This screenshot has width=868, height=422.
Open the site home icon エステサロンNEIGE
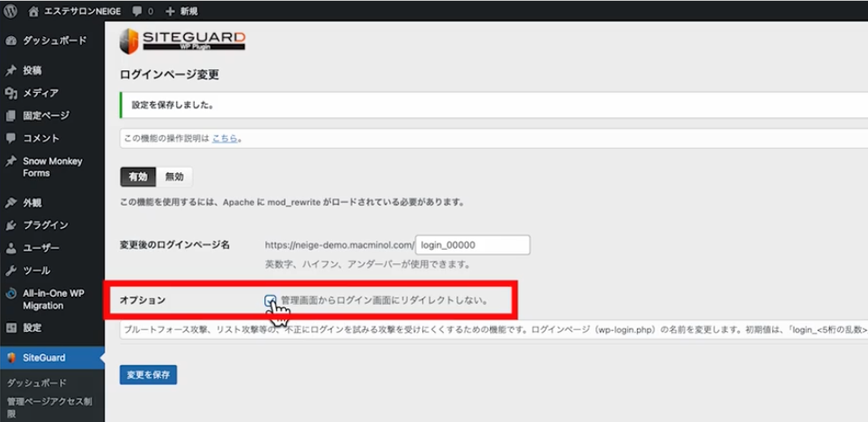coord(34,11)
